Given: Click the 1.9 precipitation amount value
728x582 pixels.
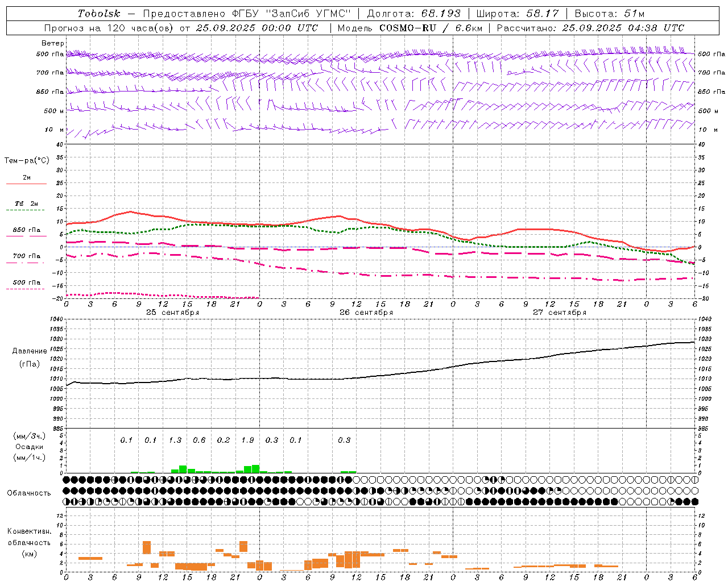Looking at the screenshot, I should 247,440.
